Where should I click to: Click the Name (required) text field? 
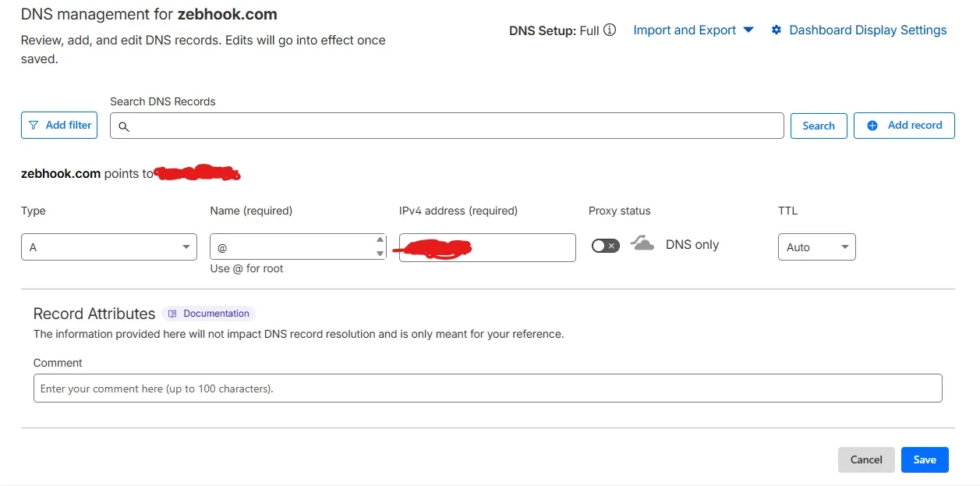tap(292, 247)
